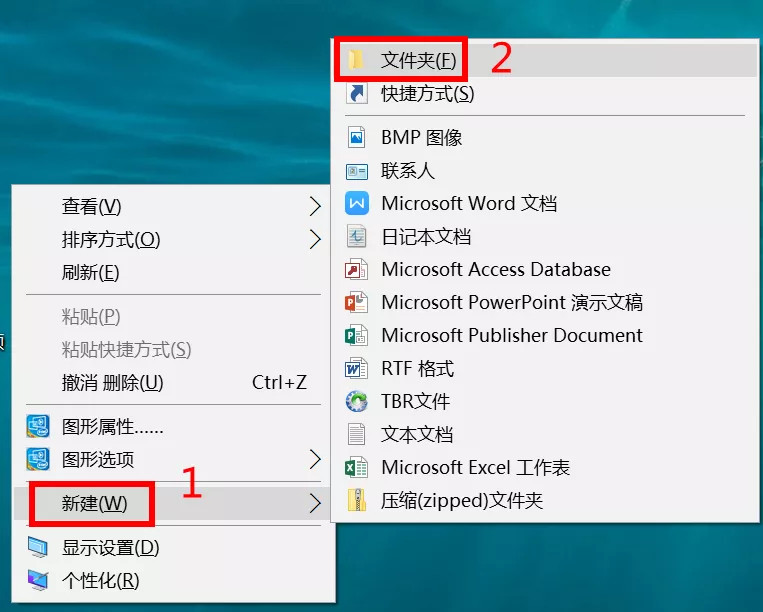The height and width of the screenshot is (612, 763).
Task: Click the PowerPoint 演示文稿 icon
Action: pos(357,302)
